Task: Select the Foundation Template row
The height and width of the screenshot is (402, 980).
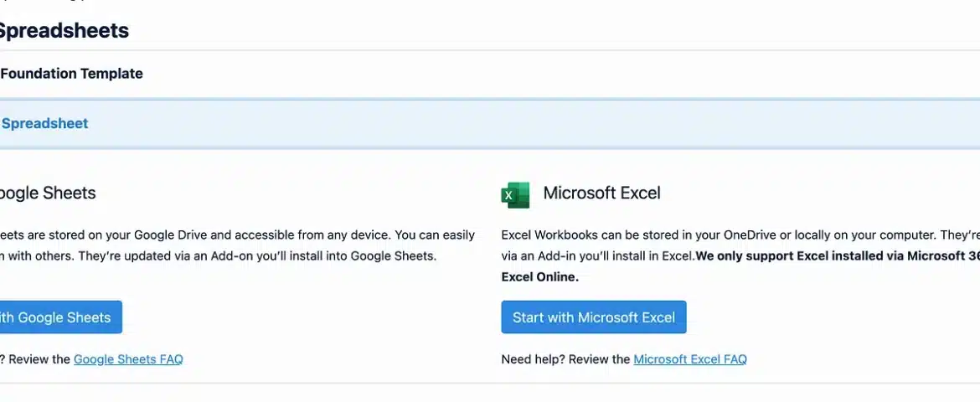Action: [x=490, y=74]
